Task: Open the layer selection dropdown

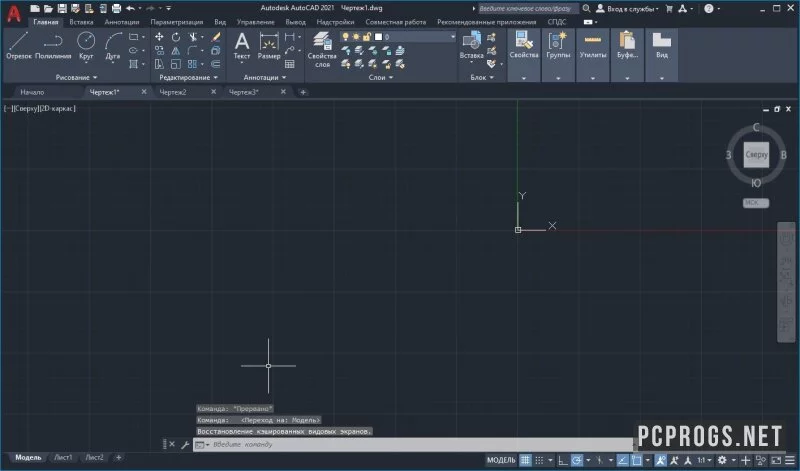Action: pyautogui.click(x=453, y=37)
